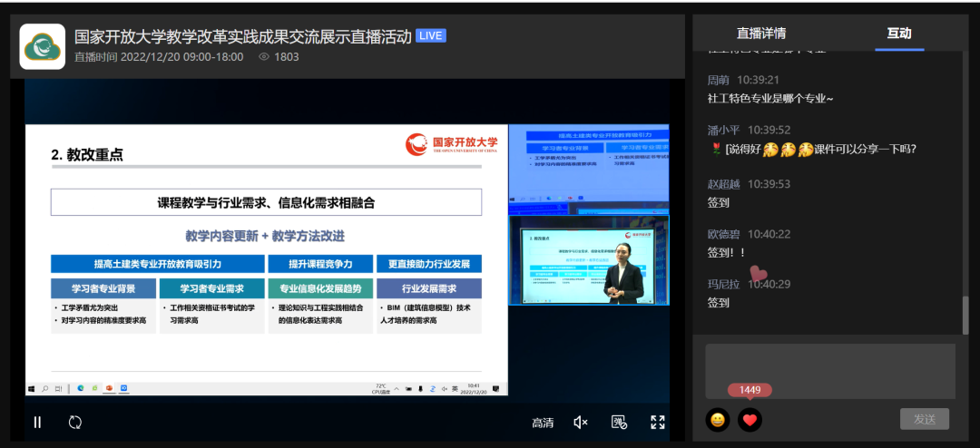The width and height of the screenshot is (980, 448).
Task: Open the emoji picker
Action: point(718,420)
